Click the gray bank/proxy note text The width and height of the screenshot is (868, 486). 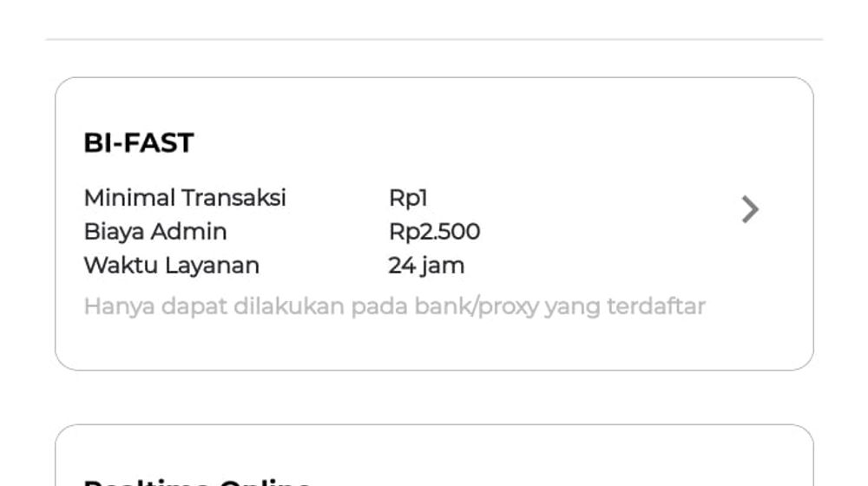tap(394, 306)
